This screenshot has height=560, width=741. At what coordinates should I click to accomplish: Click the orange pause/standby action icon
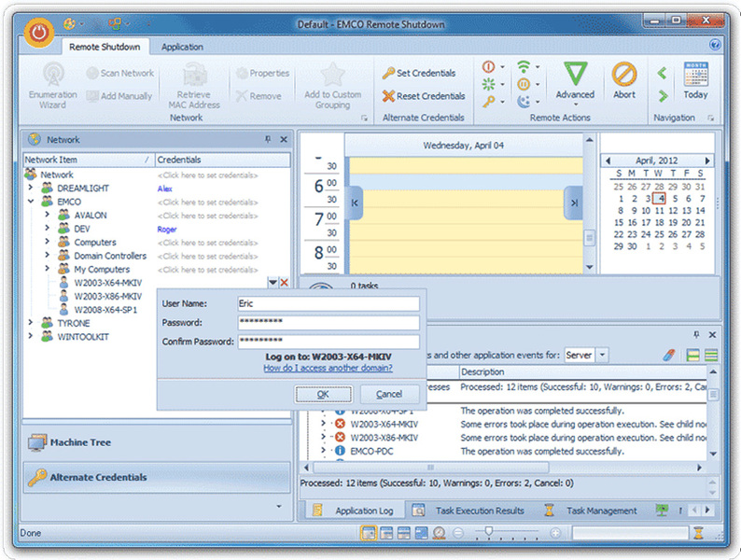524,84
